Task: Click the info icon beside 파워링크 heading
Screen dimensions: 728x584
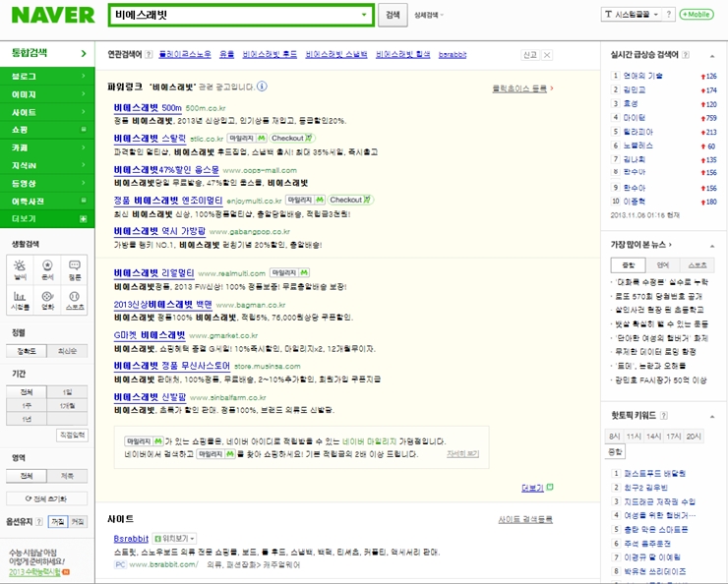Action: point(262,87)
